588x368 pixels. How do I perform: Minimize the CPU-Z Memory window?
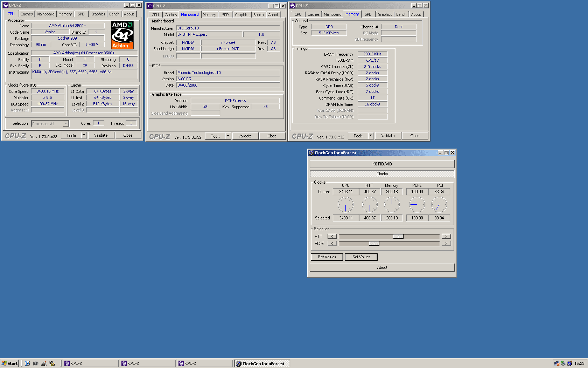pyautogui.click(x=414, y=6)
